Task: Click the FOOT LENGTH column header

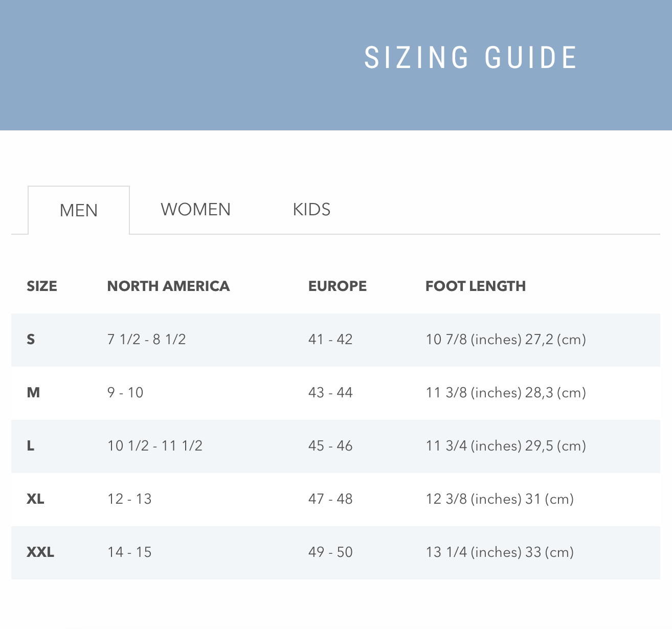Action: 476,286
